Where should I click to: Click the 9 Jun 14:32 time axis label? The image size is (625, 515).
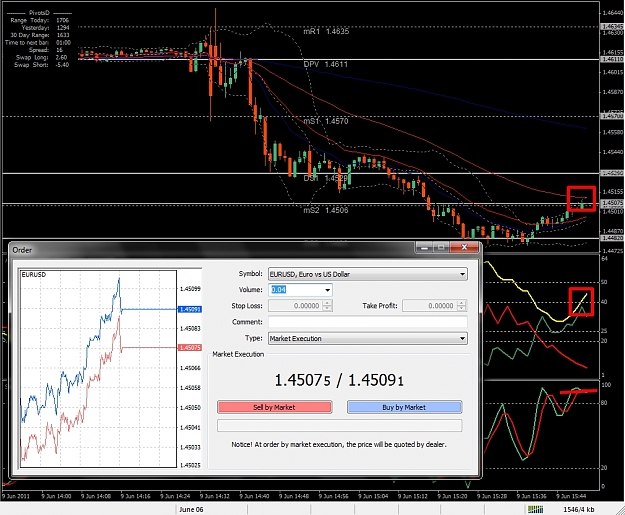(x=214, y=496)
